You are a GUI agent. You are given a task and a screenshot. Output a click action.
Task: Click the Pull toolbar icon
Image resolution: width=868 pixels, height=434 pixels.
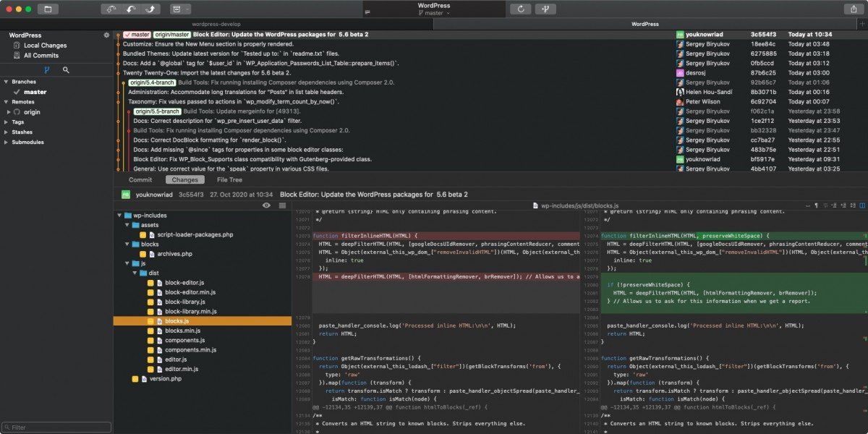tap(131, 9)
